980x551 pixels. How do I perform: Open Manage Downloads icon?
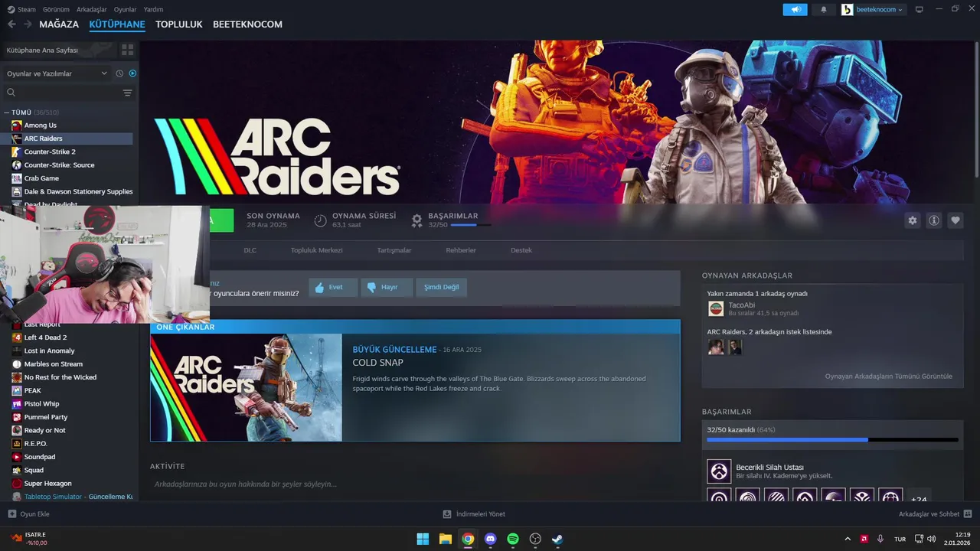tap(447, 514)
